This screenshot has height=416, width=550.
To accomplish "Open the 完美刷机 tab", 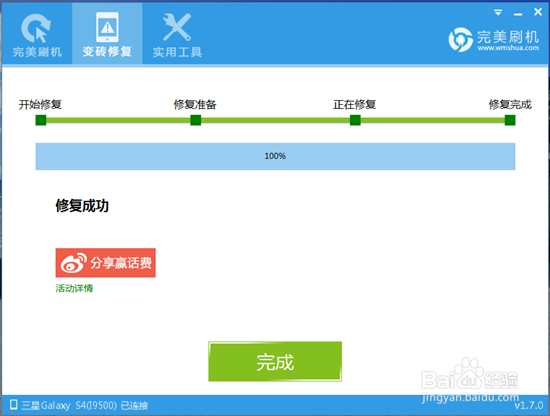I will pyautogui.click(x=37, y=34).
